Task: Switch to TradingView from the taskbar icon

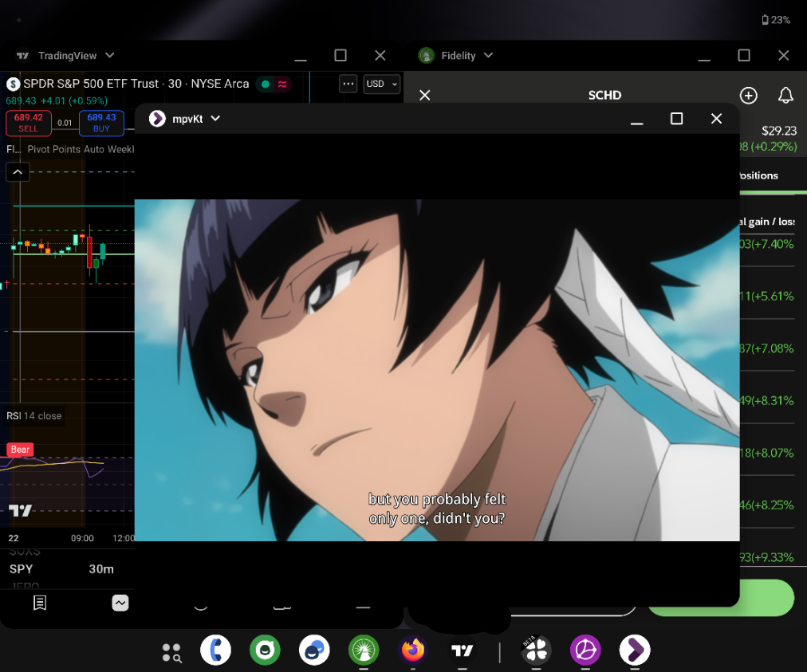Action: point(463,650)
